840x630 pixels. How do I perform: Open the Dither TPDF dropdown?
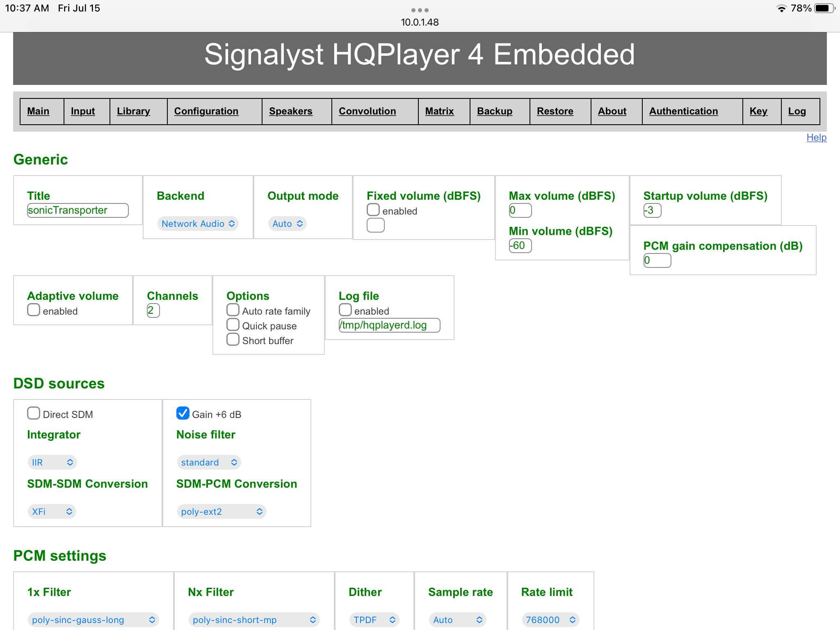[374, 620]
